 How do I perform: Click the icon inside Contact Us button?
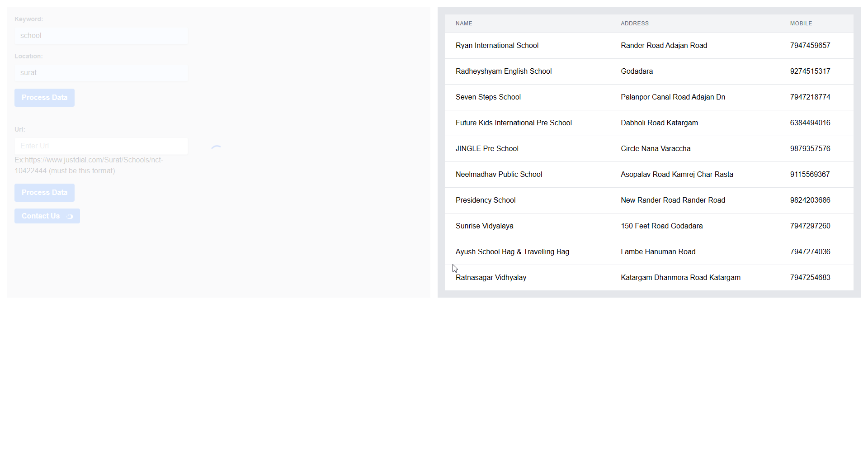70,217
